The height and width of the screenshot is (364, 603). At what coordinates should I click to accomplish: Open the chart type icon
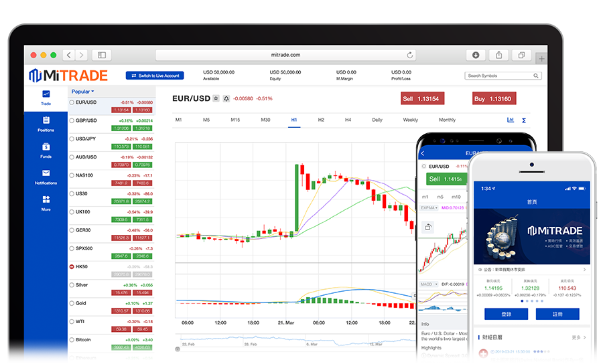tap(511, 120)
